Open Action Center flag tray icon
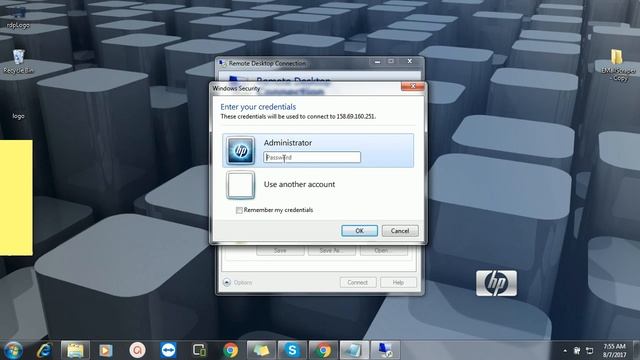 click(x=577, y=351)
